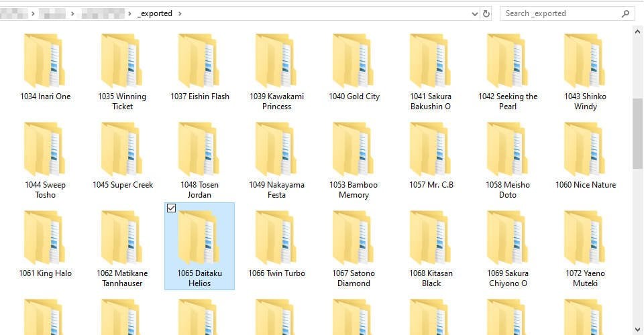Click the '1061 King Halo' label text
This screenshot has width=644, height=335.
click(45, 273)
